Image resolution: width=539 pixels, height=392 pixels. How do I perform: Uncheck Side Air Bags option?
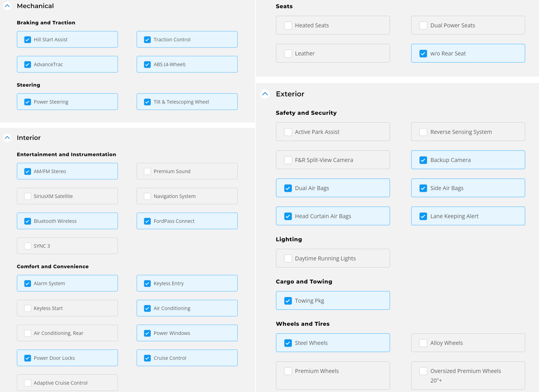click(423, 188)
